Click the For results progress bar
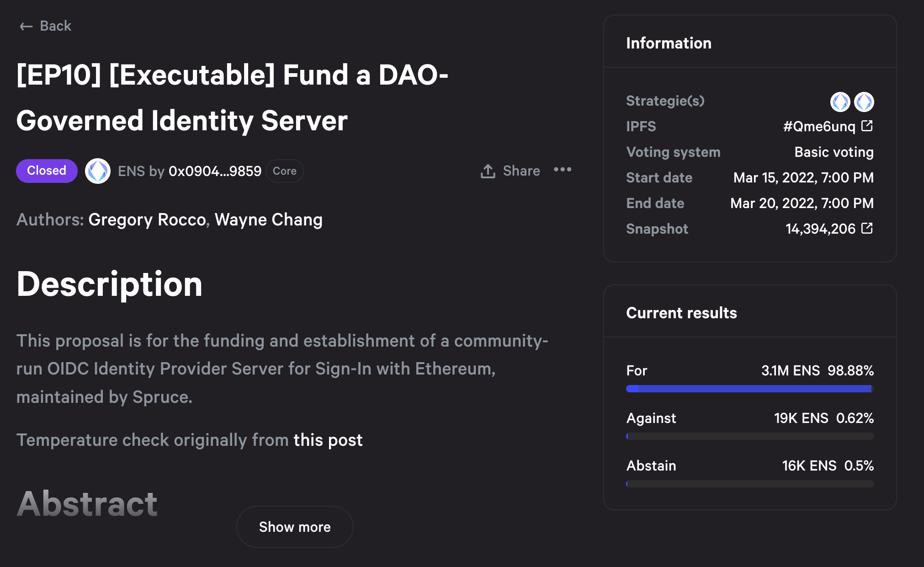This screenshot has height=567, width=924. [749, 389]
